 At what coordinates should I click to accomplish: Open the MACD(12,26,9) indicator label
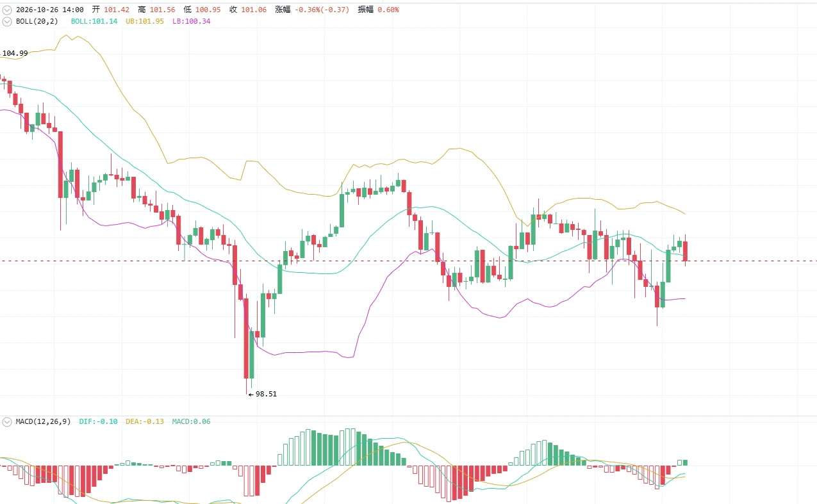pyautogui.click(x=43, y=421)
